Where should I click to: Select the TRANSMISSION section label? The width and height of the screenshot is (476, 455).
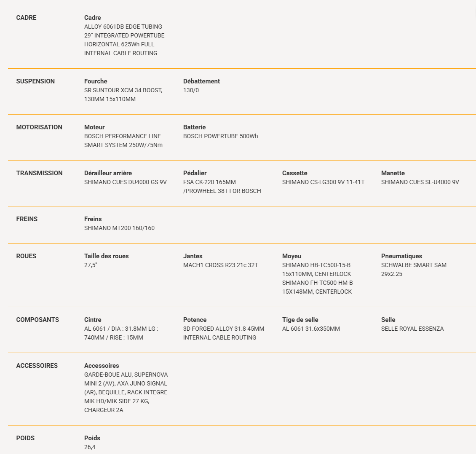pos(39,173)
